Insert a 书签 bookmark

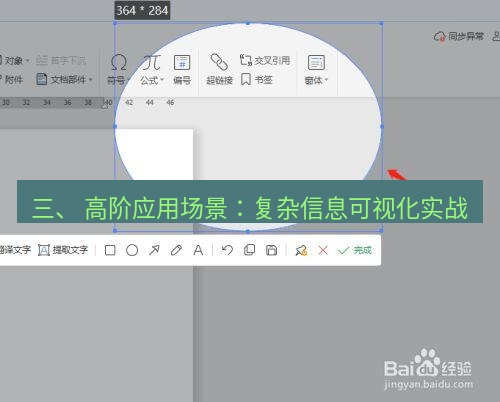(x=257, y=79)
